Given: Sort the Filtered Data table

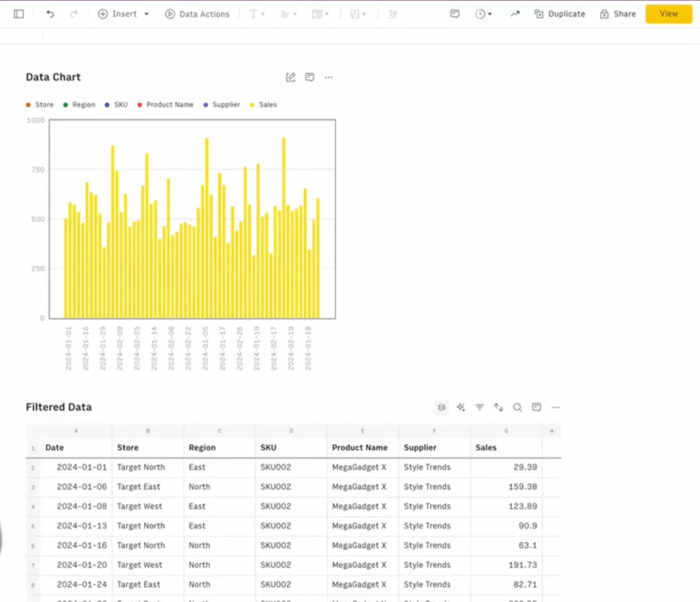Looking at the screenshot, I should (499, 407).
